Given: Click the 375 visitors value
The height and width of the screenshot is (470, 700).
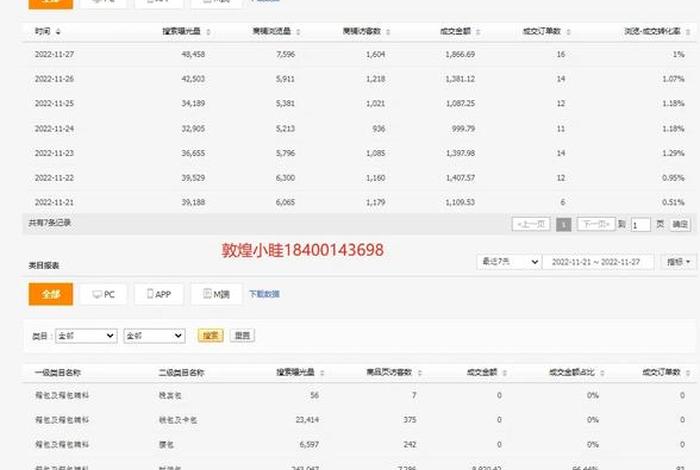Looking at the screenshot, I should pos(410,420).
